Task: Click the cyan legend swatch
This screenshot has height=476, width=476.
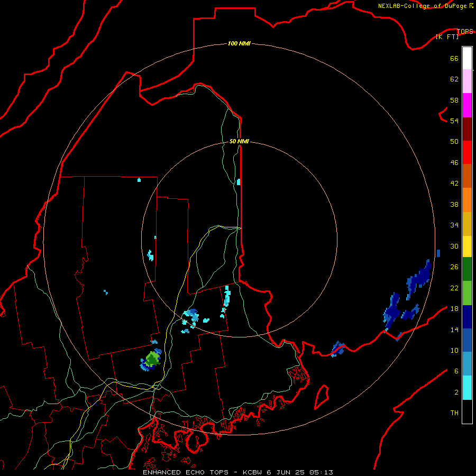Action: click(x=467, y=388)
